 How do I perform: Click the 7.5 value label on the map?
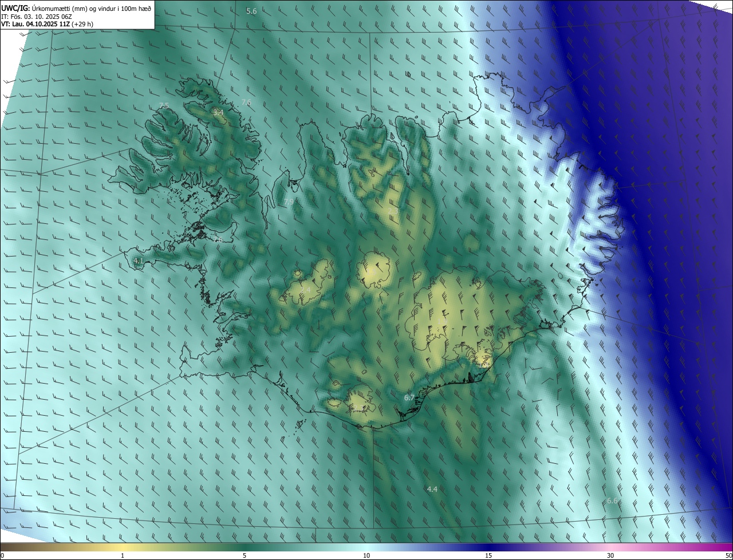(164, 105)
